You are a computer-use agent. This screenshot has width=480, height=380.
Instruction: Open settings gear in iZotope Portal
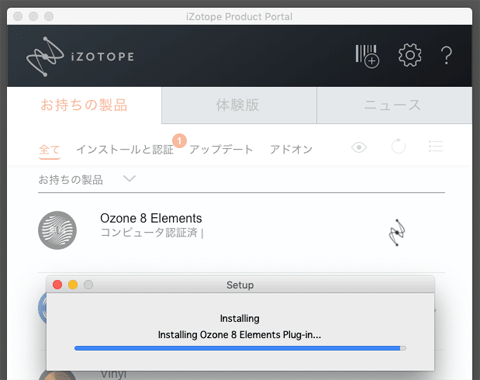(x=410, y=55)
